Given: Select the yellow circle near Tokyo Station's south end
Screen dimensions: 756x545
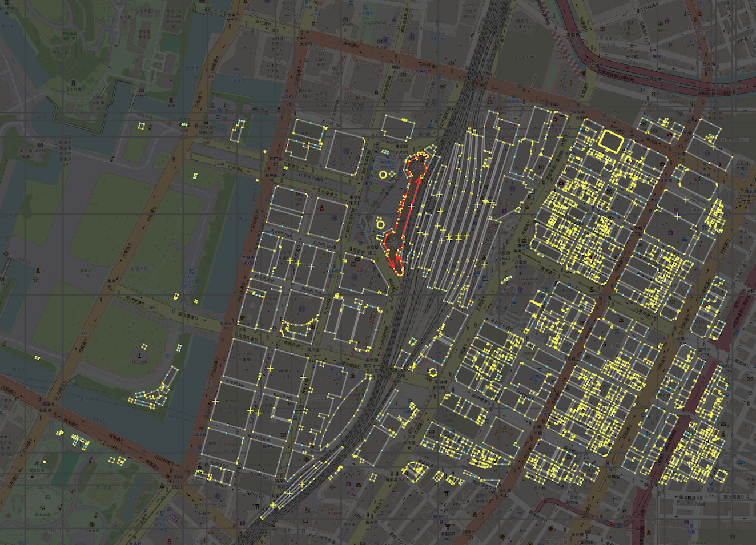Looking at the screenshot, I should click(x=381, y=225).
